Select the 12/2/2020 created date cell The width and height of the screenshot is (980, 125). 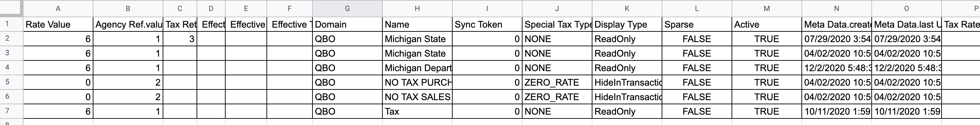point(837,68)
